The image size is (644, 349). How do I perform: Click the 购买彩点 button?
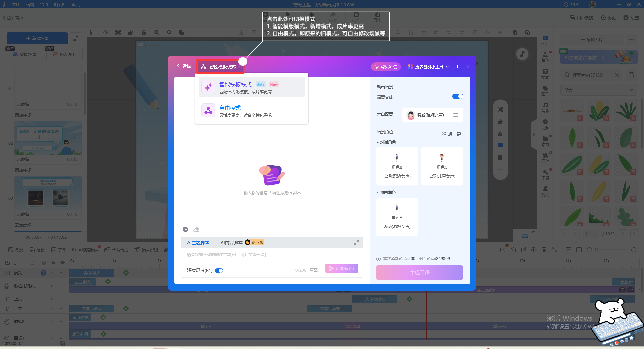[x=386, y=67]
